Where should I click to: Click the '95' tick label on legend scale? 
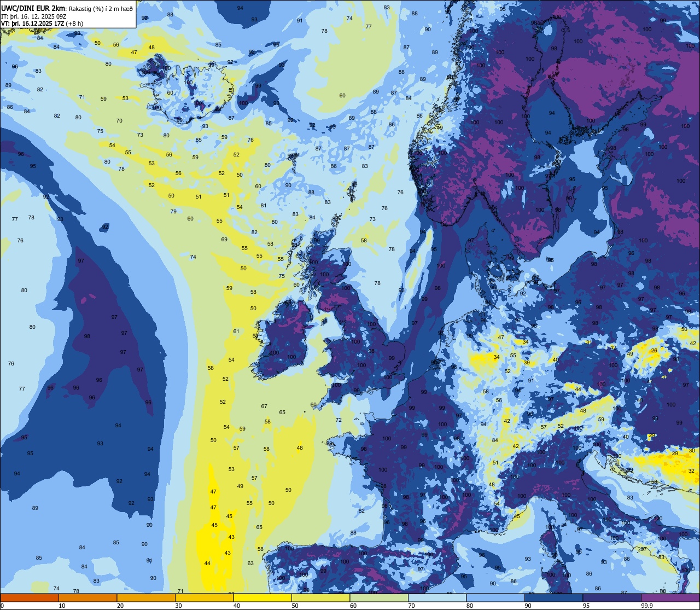(x=586, y=606)
